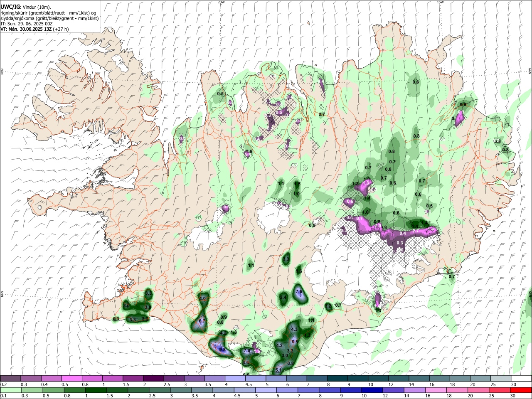Click the 'VT: Mán. 30.06.2025 13Z (+37 h)' line
The image size is (532, 399).
(35, 29)
